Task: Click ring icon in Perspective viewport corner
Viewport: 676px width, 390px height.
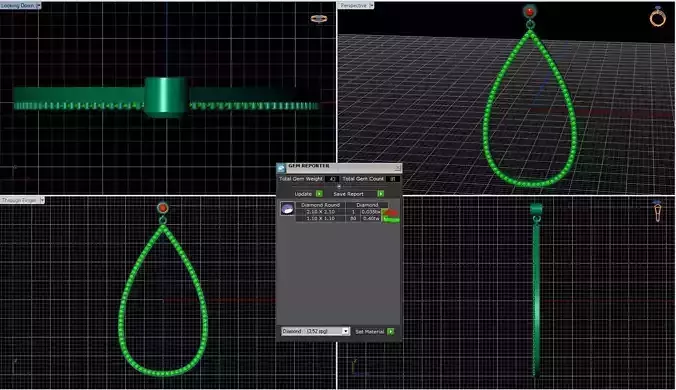Action: tap(657, 17)
